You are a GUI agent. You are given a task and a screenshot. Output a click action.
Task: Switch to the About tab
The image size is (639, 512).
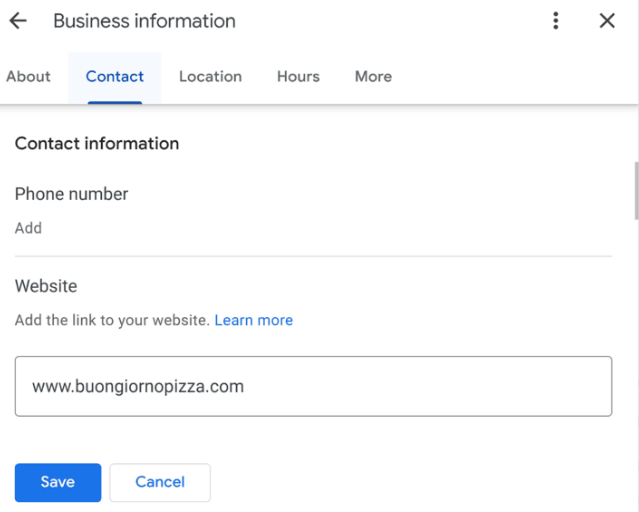click(28, 76)
